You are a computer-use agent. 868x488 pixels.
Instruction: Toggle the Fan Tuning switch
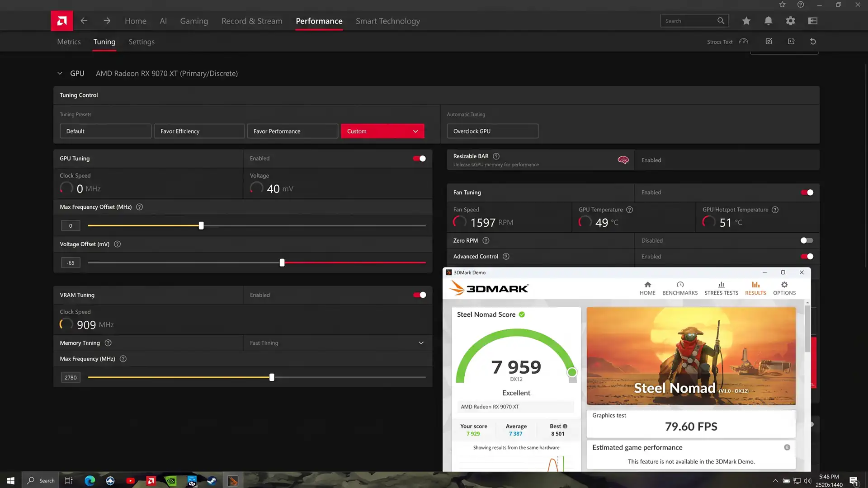[x=807, y=192]
